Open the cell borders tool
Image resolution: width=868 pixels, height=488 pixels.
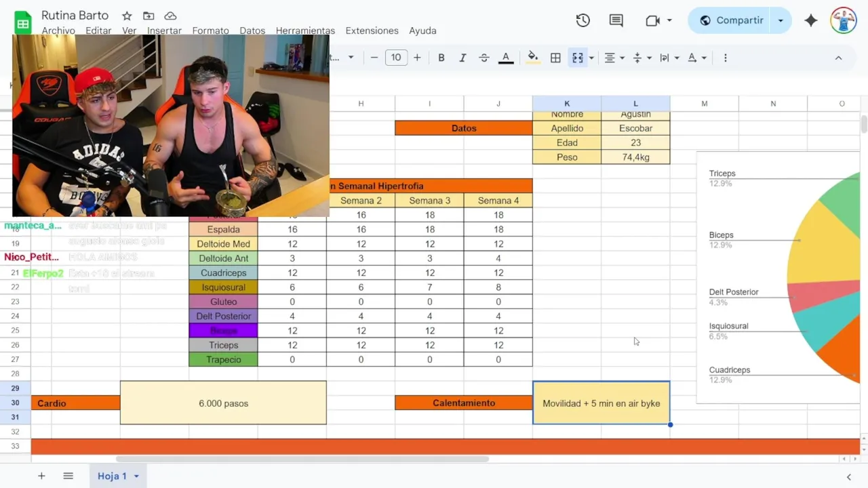(555, 58)
